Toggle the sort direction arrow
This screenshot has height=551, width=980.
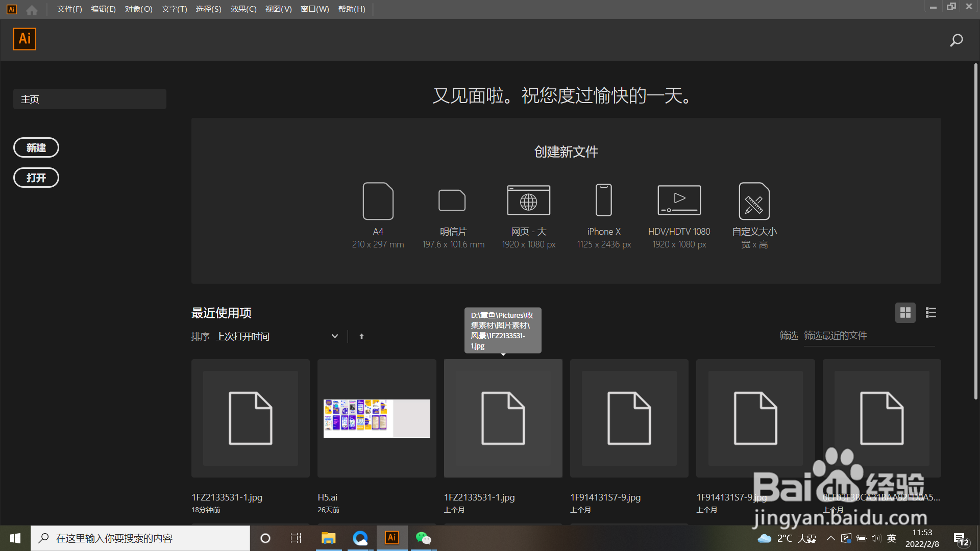coord(361,336)
